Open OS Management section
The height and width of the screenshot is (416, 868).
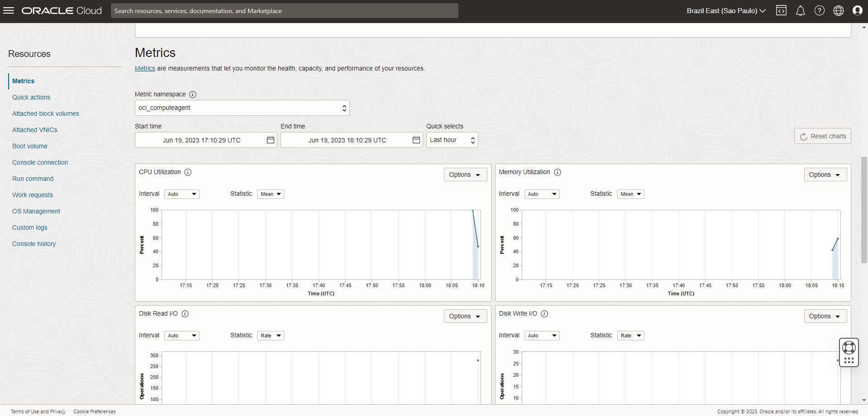point(36,211)
